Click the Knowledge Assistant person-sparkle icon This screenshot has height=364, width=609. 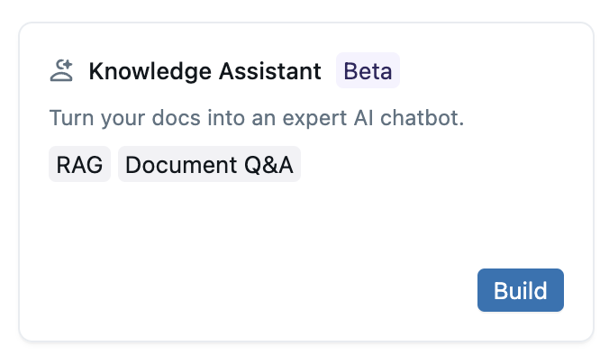[x=61, y=71]
